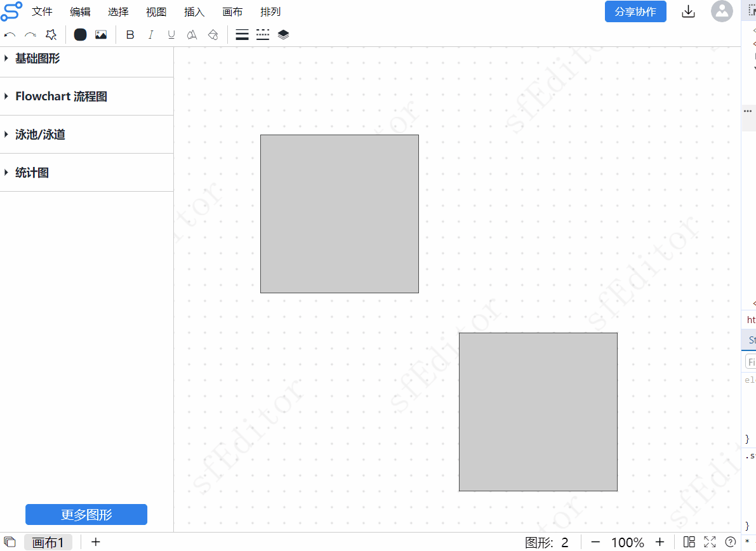Click the 更多图形 button
756x551 pixels.
point(86,514)
